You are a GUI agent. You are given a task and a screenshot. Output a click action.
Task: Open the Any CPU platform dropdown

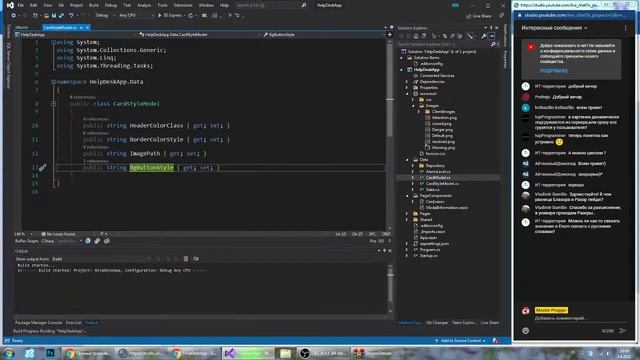(136, 16)
